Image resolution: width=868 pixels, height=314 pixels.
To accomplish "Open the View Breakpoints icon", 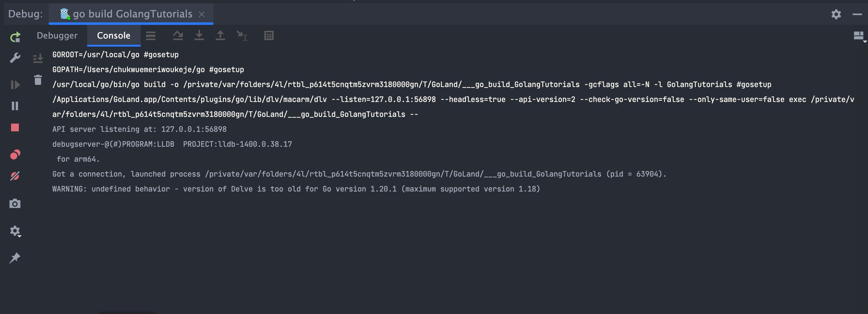I will 15,155.
